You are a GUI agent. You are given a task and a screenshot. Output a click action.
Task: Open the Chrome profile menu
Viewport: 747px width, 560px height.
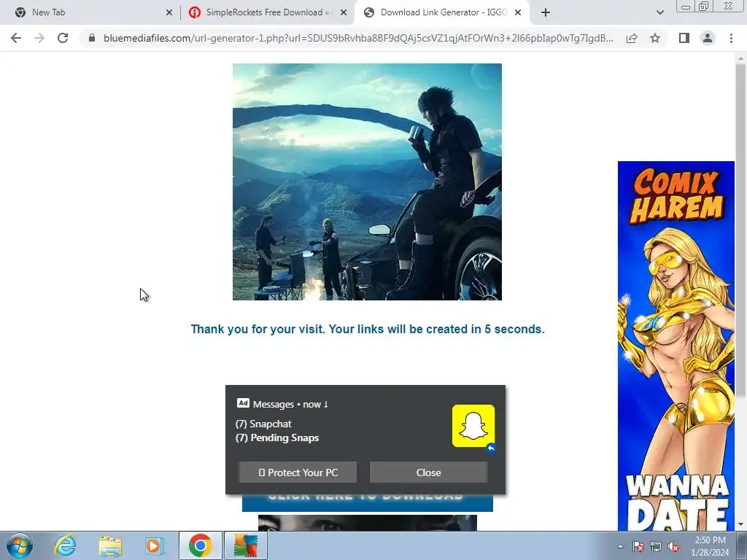tap(708, 38)
